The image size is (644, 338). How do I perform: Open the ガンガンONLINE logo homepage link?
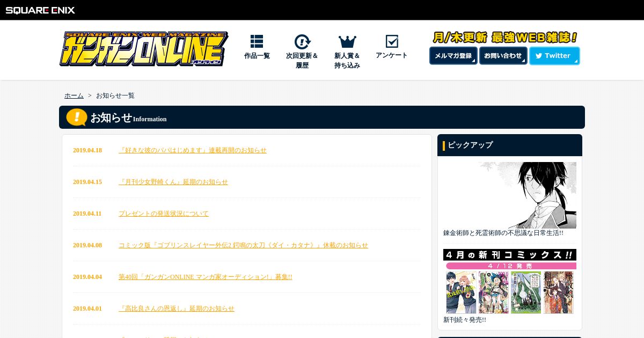pyautogui.click(x=144, y=49)
